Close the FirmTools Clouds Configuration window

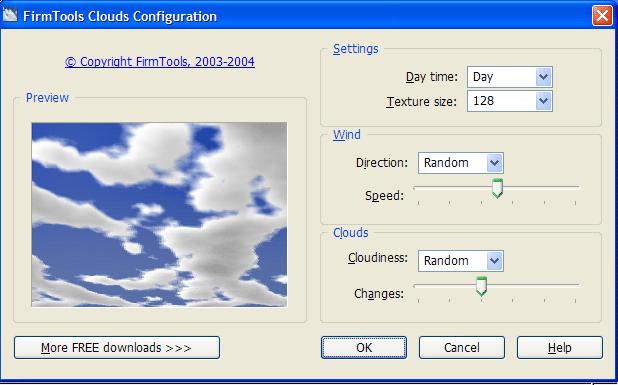point(602,16)
